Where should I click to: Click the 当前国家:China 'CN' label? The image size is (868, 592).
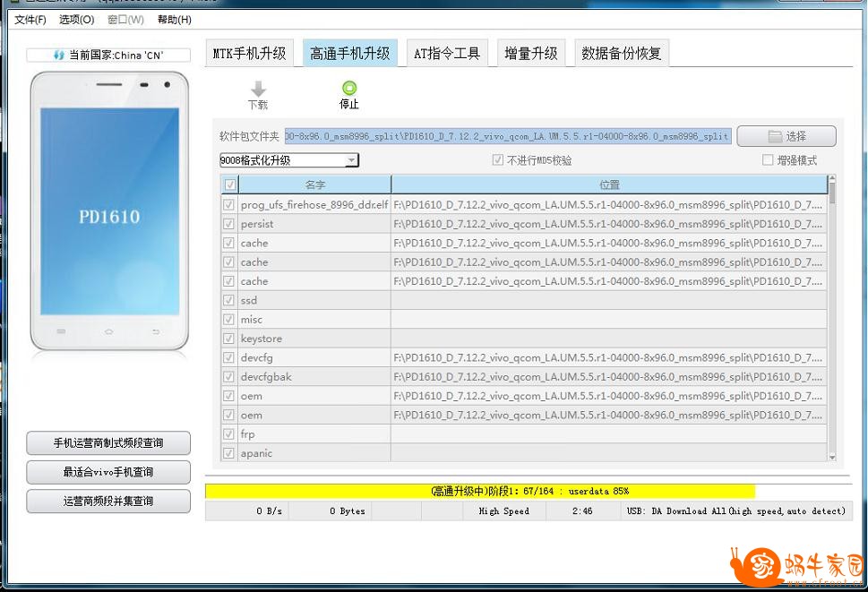click(116, 56)
